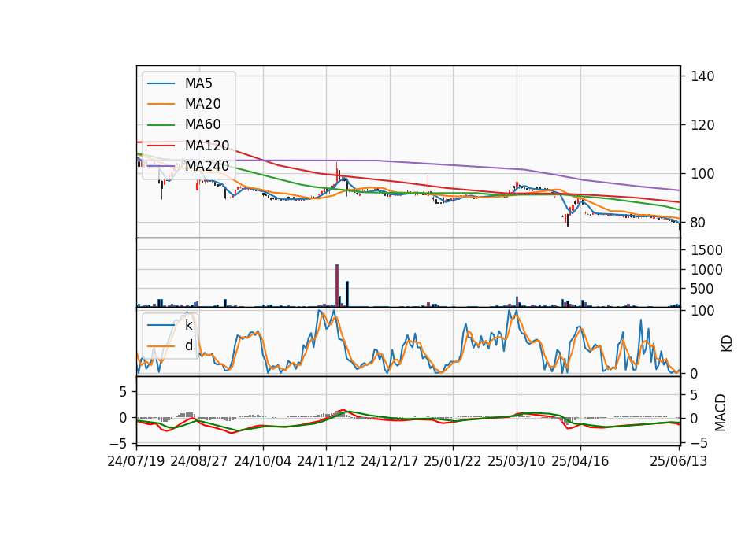Click the 24/11/12 date label

click(x=326, y=461)
